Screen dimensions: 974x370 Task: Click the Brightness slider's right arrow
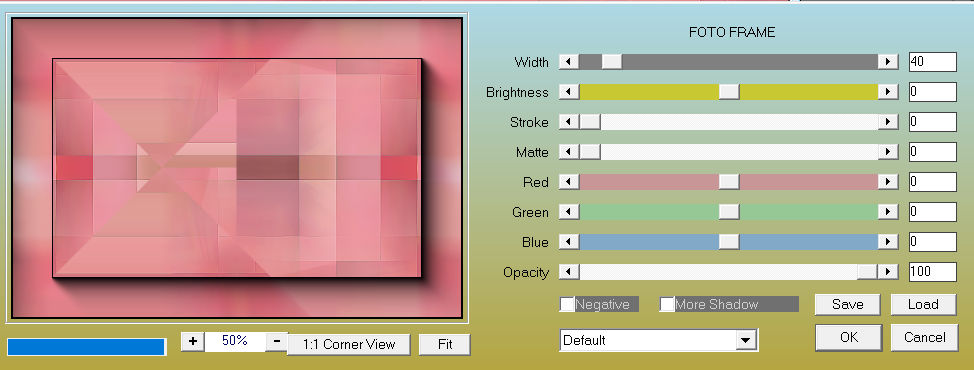click(x=888, y=92)
